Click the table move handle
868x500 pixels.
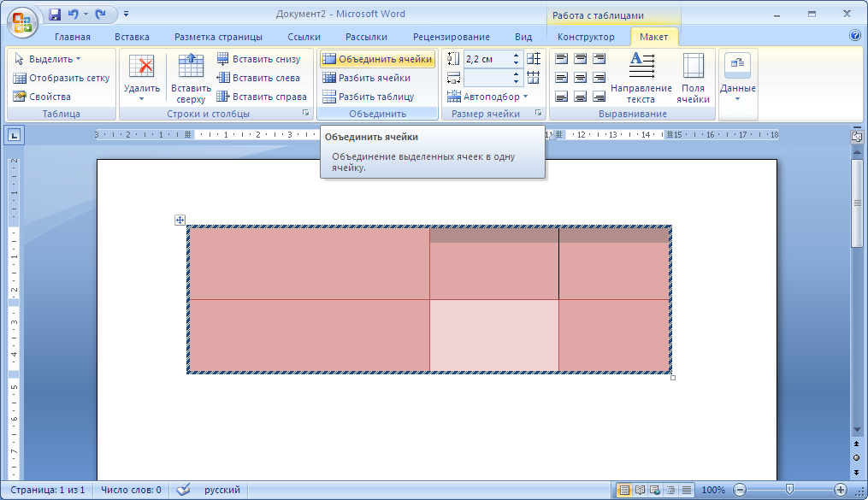coord(180,221)
